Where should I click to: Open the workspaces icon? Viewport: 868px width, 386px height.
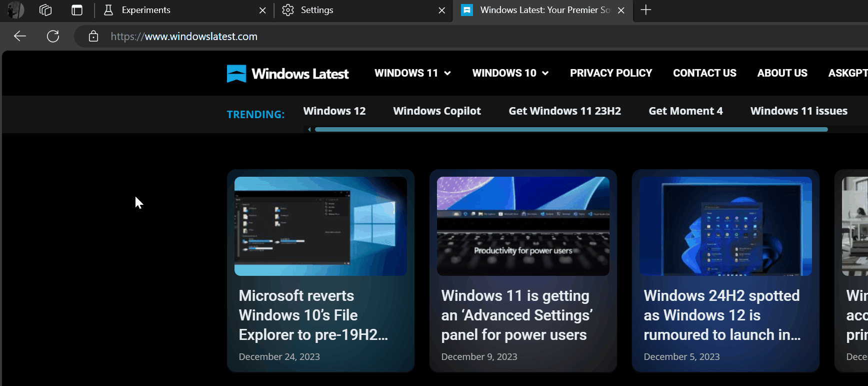45,10
